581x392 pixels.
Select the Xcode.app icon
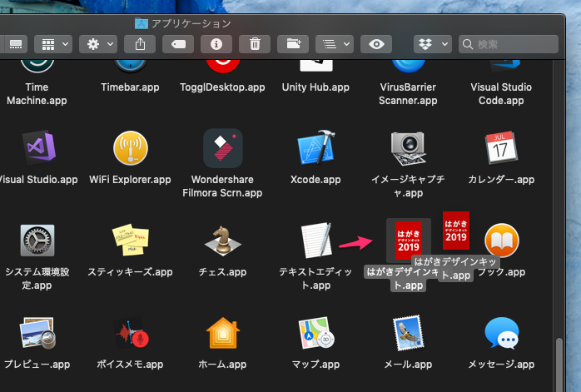[315, 147]
